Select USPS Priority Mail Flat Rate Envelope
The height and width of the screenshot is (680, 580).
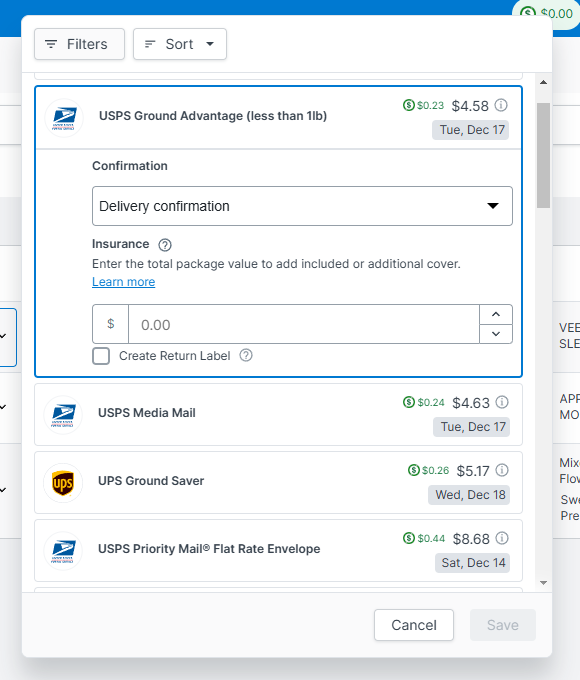tap(279, 550)
